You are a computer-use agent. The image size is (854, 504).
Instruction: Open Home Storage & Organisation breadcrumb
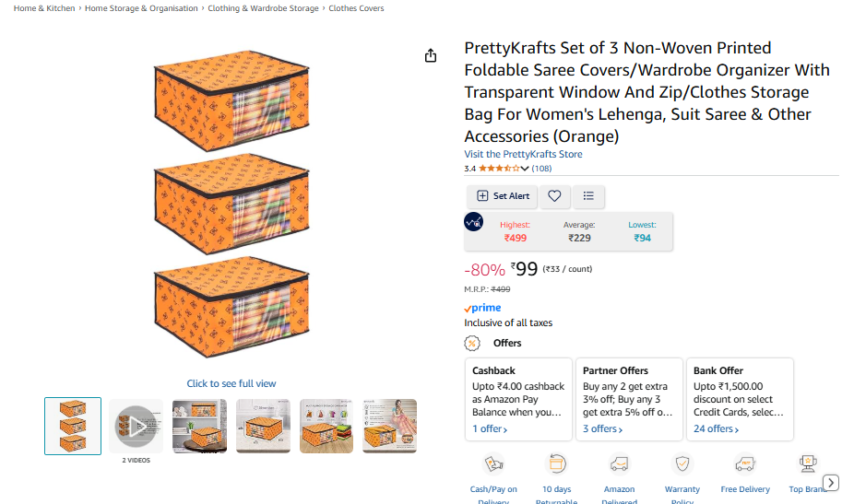(x=141, y=8)
